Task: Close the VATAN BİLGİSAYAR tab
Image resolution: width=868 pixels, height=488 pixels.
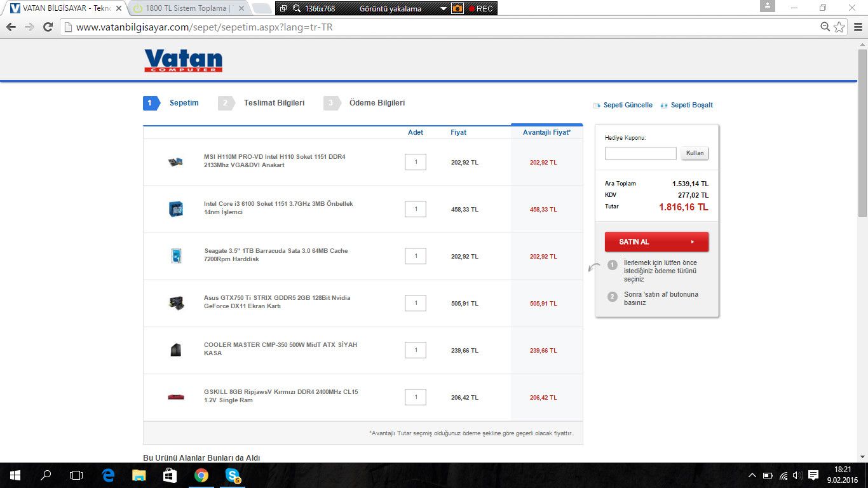Action: (118, 8)
